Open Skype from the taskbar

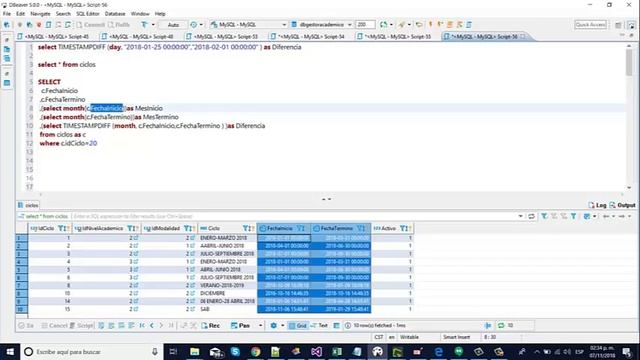235,351
